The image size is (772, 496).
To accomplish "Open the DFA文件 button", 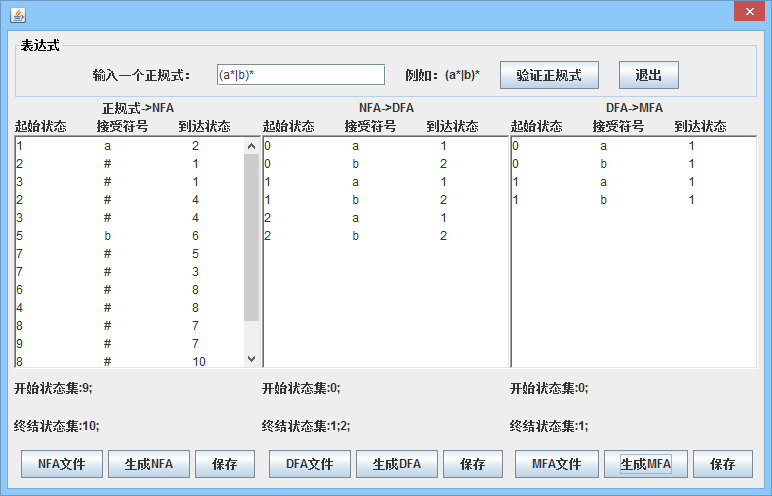I will coord(310,463).
